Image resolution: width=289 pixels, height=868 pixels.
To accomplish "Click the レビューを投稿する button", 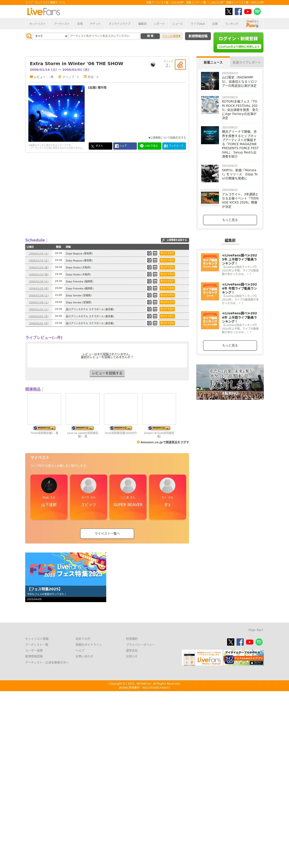I will 107,373.
